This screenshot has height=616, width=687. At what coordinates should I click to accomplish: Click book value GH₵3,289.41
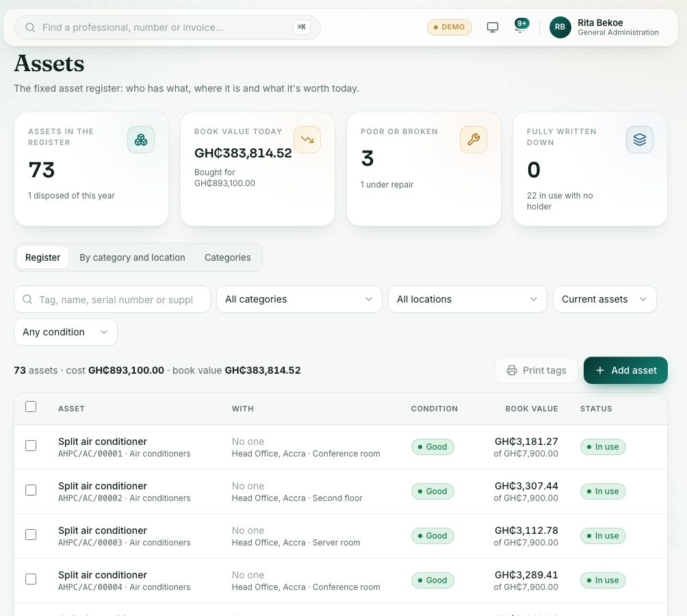point(526,575)
